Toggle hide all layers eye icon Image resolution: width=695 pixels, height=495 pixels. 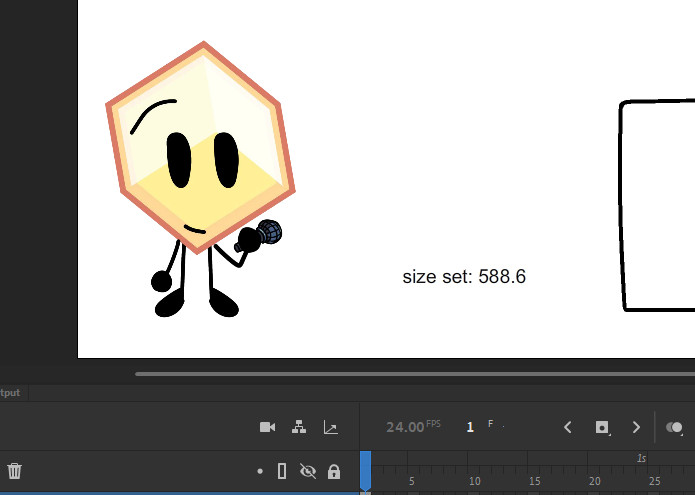click(x=308, y=471)
